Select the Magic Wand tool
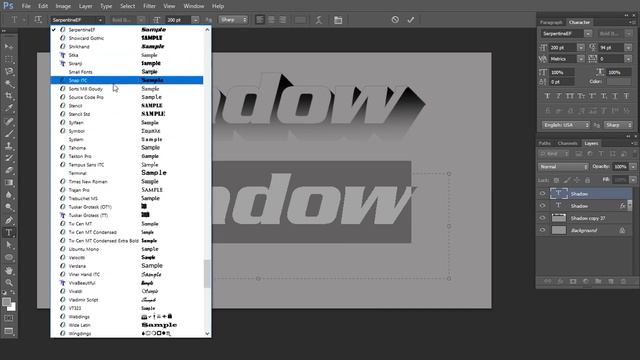 pos(9,84)
